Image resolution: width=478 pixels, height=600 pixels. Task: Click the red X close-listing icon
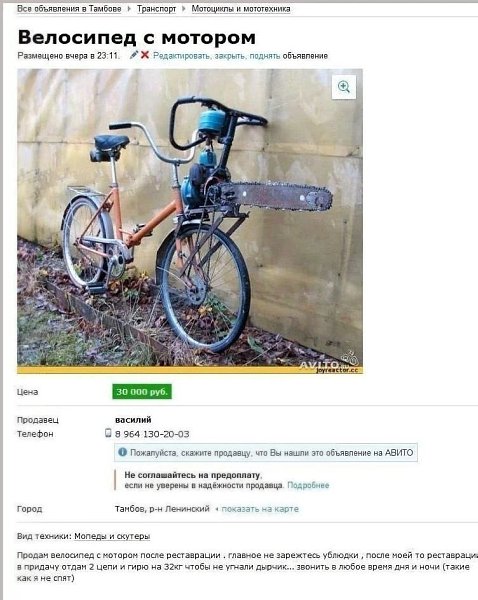[145, 55]
